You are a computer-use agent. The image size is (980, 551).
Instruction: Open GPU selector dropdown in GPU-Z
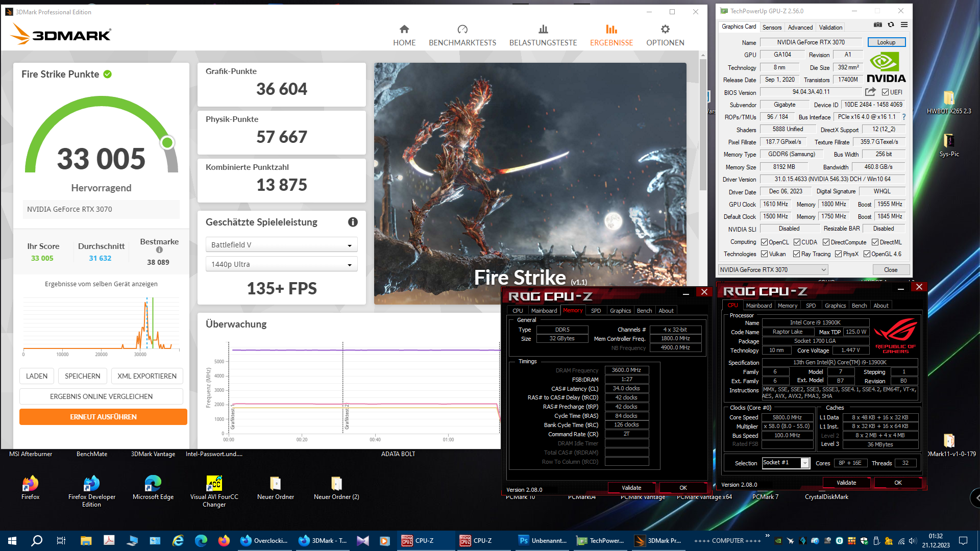click(x=773, y=270)
